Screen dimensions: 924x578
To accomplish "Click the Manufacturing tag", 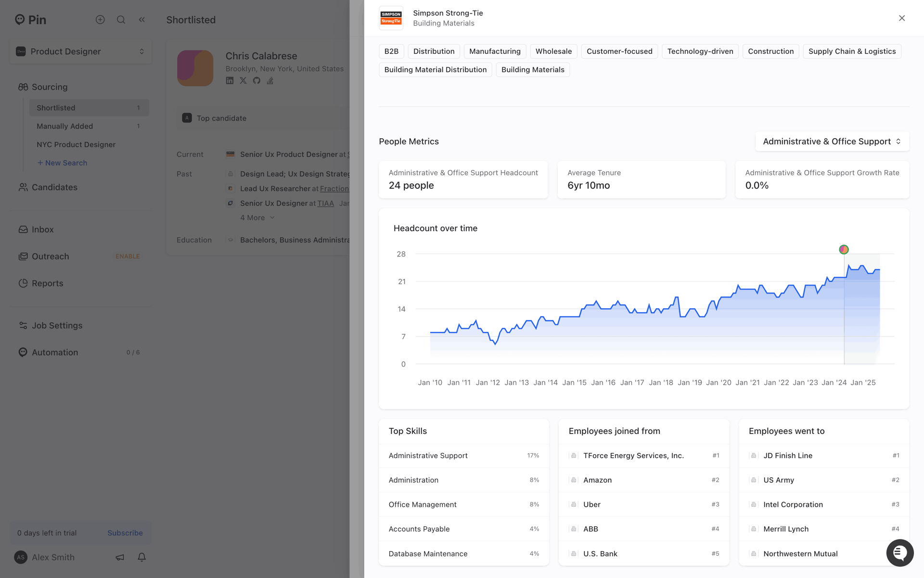I will coord(495,51).
